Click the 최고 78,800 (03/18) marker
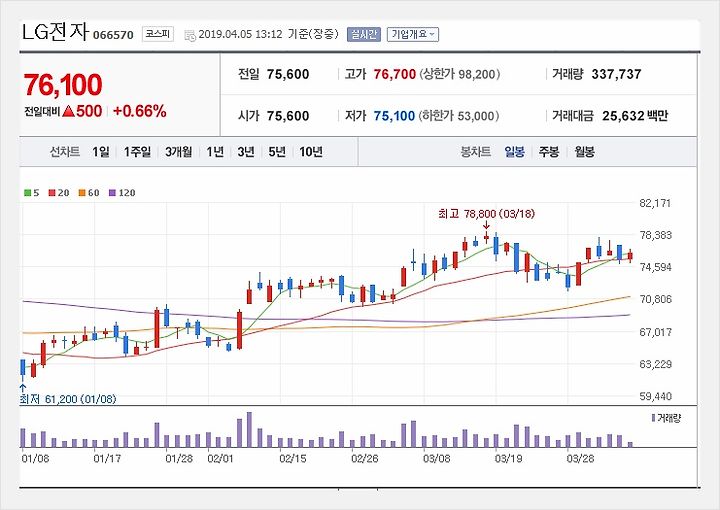The width and height of the screenshot is (720, 510). point(487,214)
